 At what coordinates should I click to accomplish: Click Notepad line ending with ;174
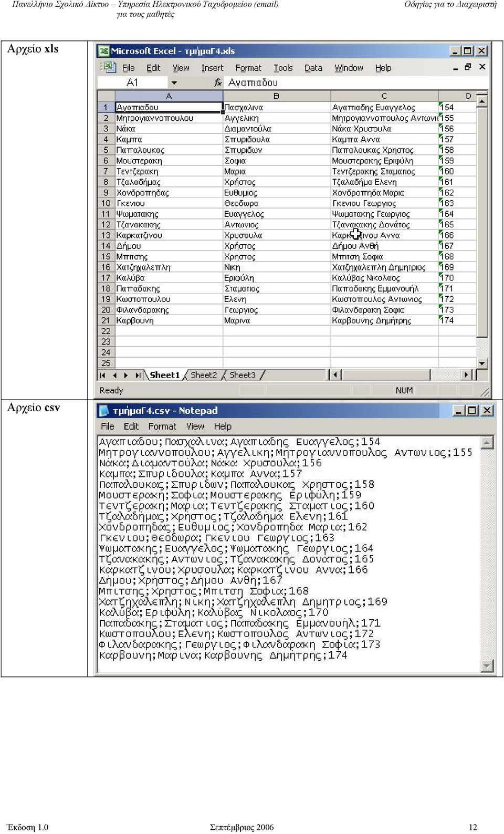[223, 655]
